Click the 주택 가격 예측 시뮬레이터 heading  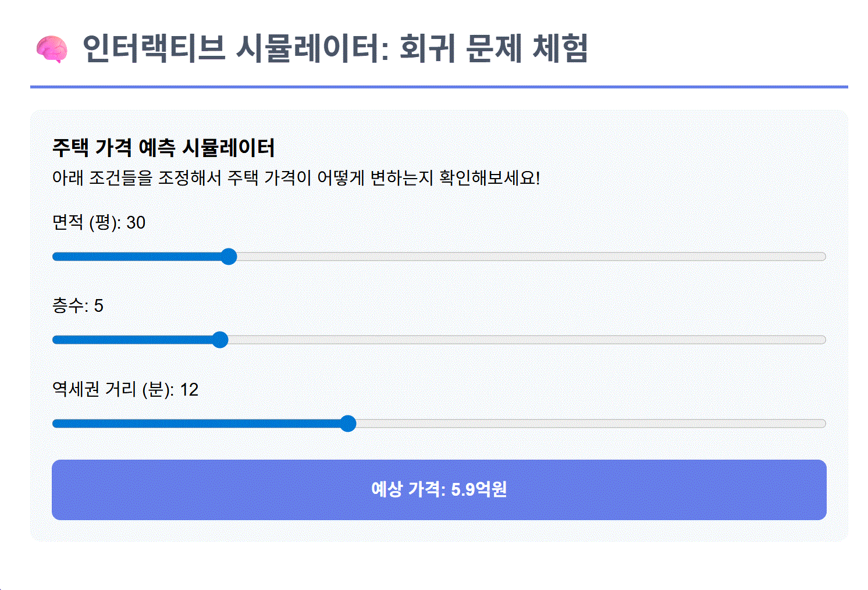coord(163,148)
